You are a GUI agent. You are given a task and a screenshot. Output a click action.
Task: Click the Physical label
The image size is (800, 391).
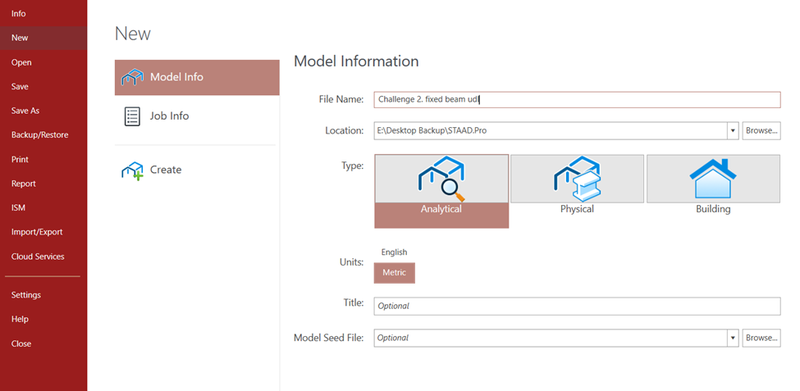(577, 209)
